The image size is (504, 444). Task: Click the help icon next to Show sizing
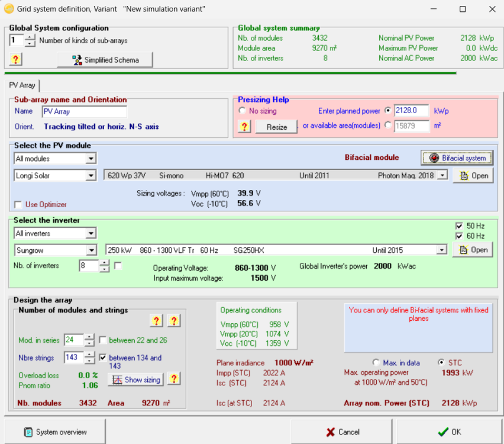coord(174,379)
